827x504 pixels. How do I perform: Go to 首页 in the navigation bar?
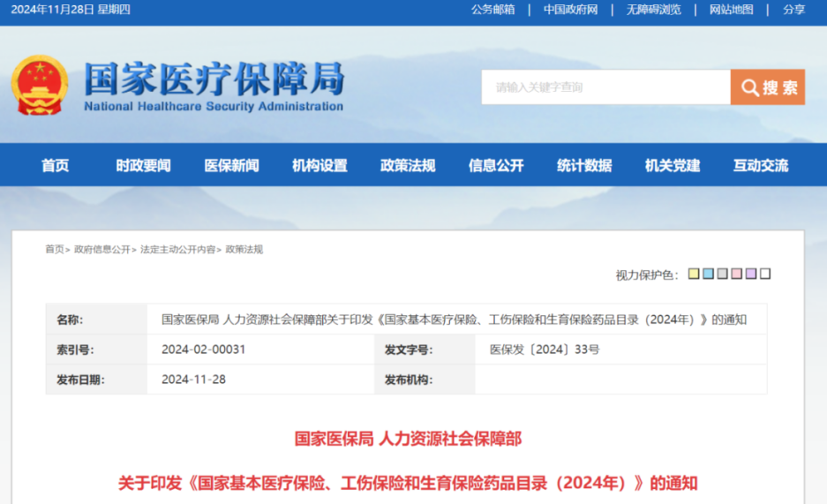(56, 166)
